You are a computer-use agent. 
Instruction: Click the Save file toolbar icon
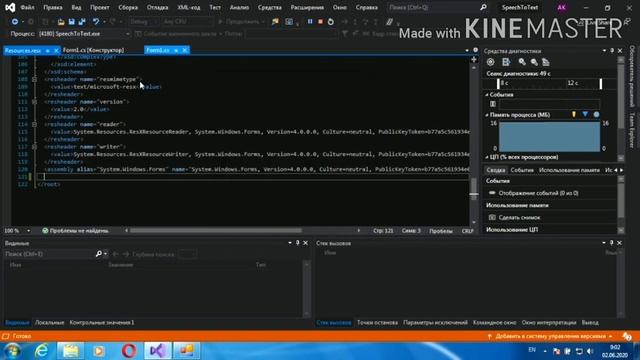point(72,22)
